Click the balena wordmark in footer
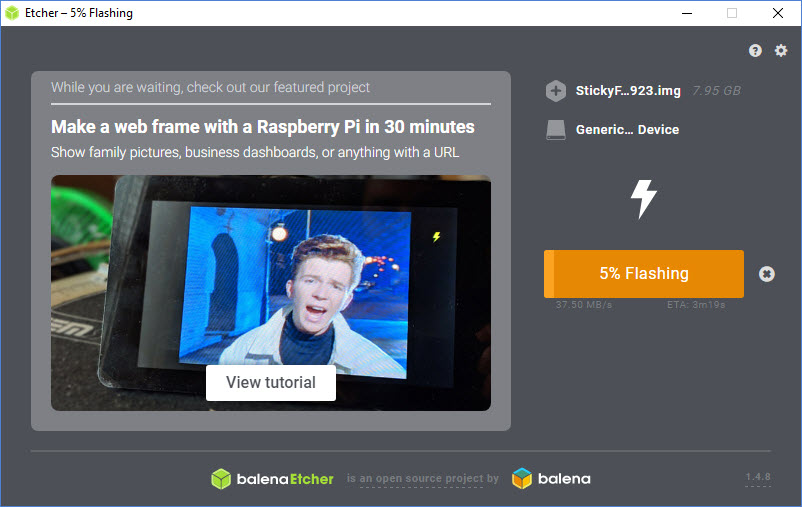This screenshot has width=802, height=507. point(564,479)
